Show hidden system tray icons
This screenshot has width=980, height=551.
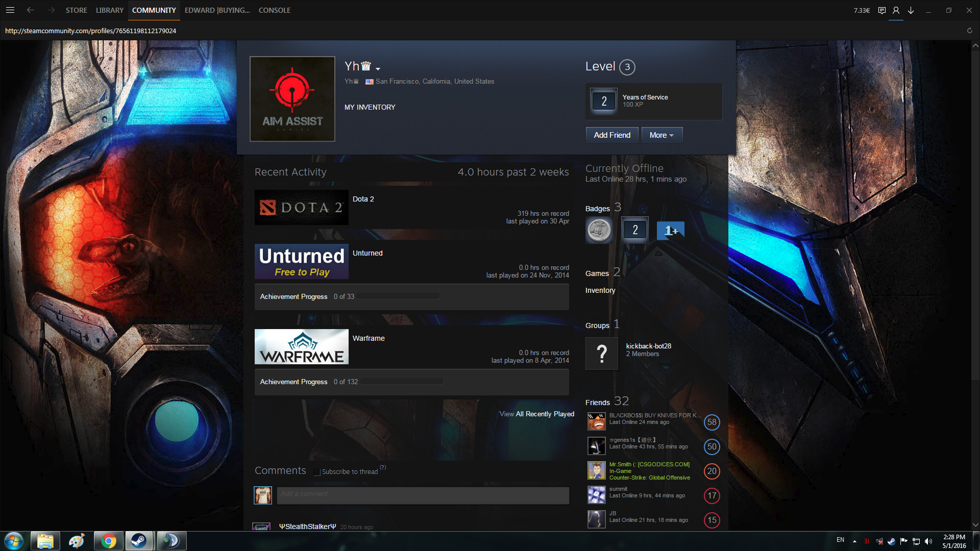click(854, 541)
